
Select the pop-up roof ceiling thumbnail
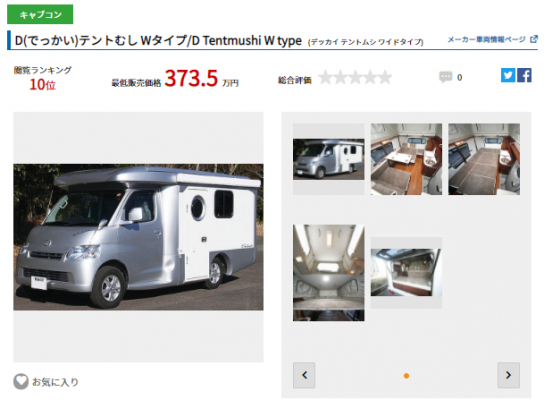click(x=329, y=273)
